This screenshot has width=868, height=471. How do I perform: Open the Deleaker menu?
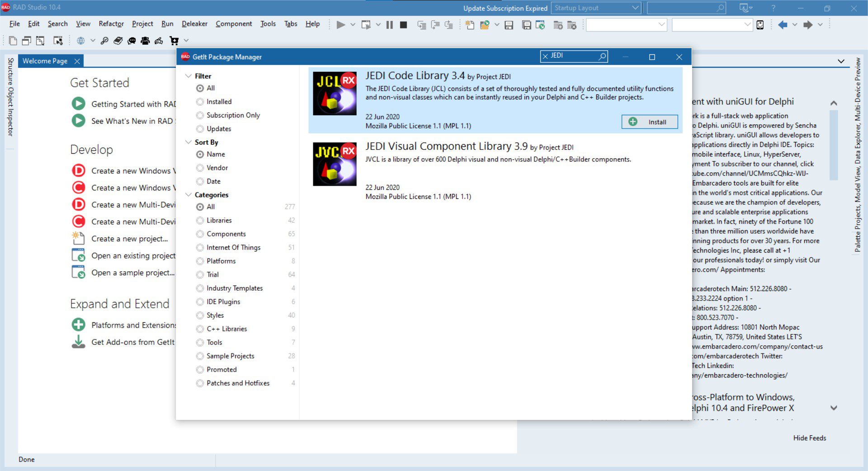[194, 24]
